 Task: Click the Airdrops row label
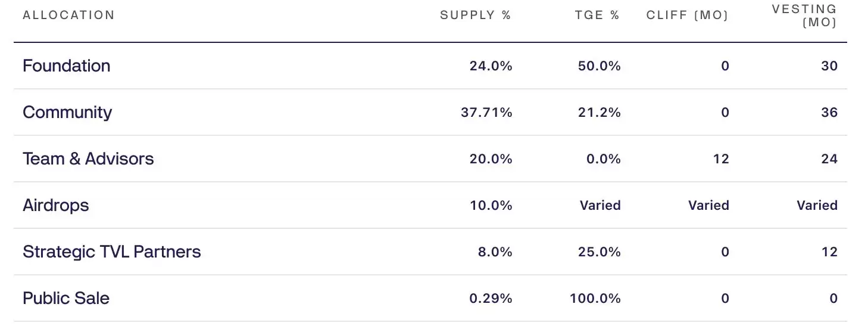point(56,206)
